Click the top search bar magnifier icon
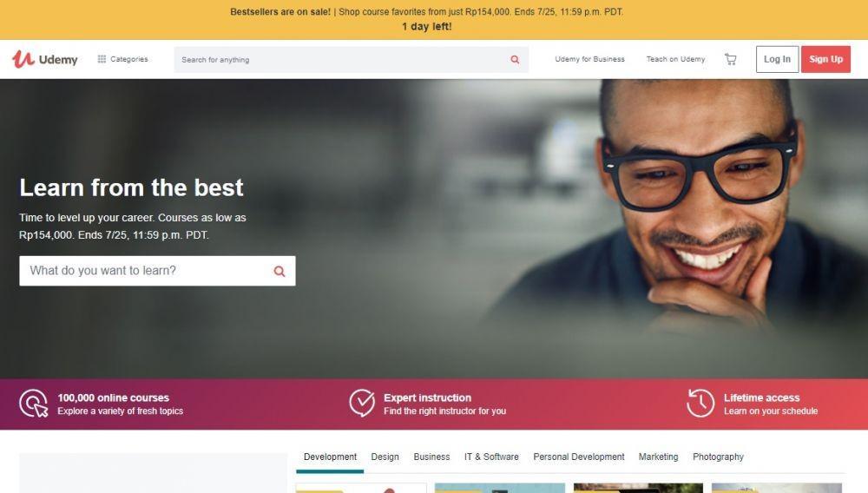 click(x=515, y=59)
